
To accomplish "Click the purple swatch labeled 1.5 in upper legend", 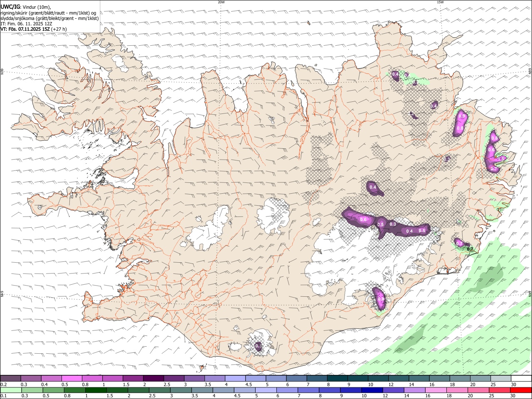I will [x=133, y=378].
